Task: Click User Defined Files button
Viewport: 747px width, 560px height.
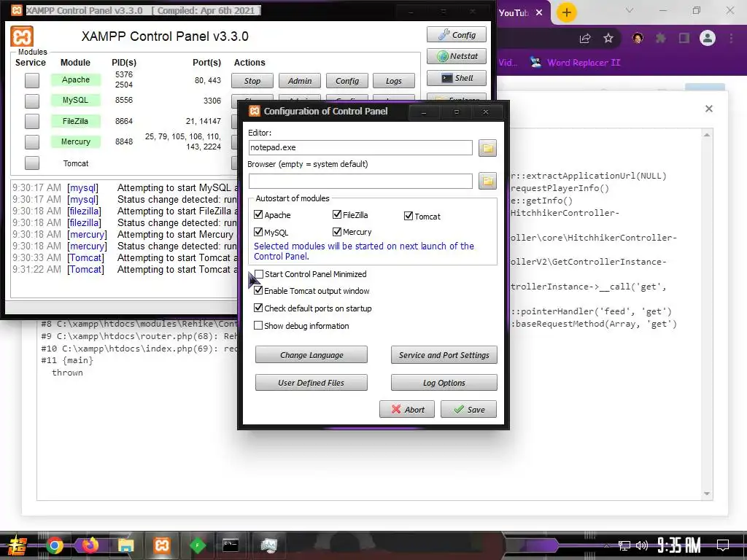Action: [x=311, y=382]
